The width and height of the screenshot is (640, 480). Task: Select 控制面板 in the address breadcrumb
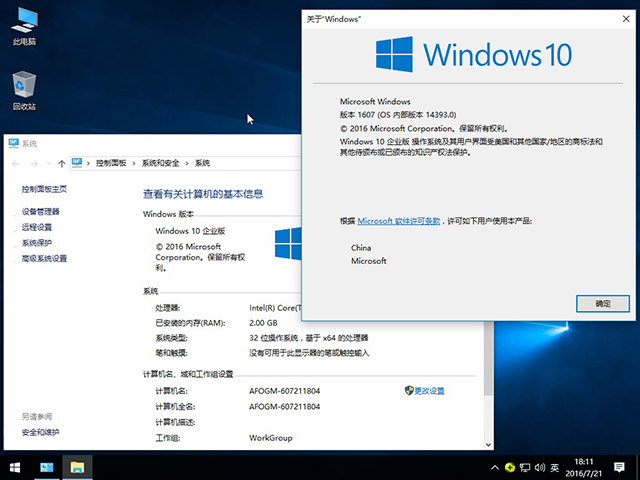[111, 163]
